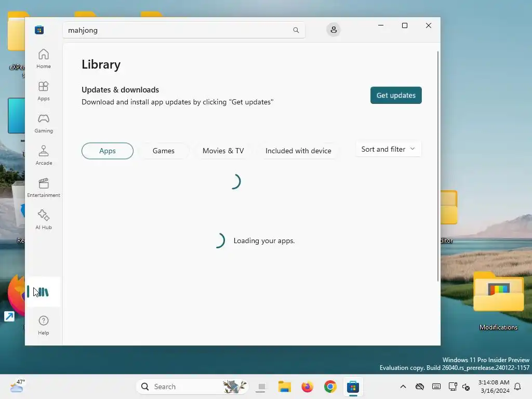This screenshot has width=532, height=399.
Task: Open the Arcade section in sidebar
Action: click(x=44, y=155)
